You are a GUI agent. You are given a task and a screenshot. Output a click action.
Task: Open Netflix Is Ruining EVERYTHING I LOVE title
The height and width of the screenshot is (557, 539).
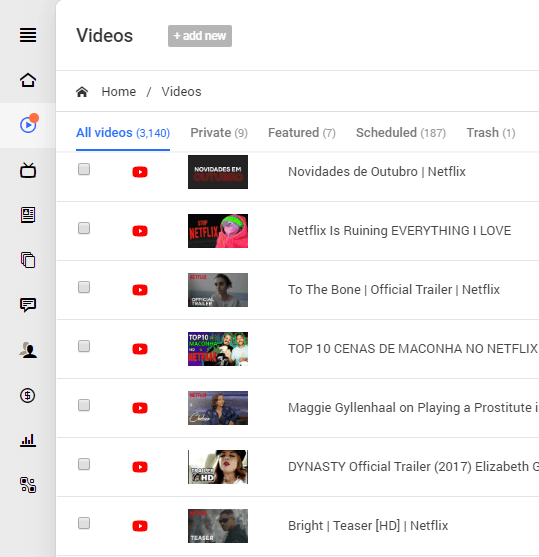[x=399, y=231]
